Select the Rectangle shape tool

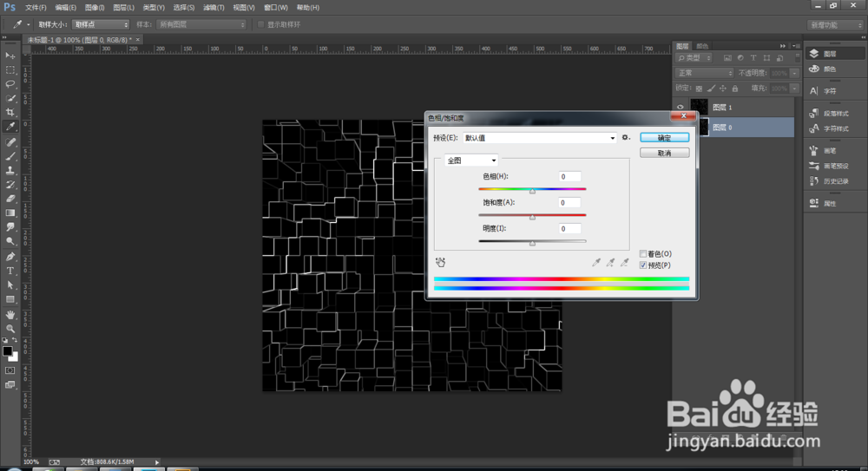10,299
